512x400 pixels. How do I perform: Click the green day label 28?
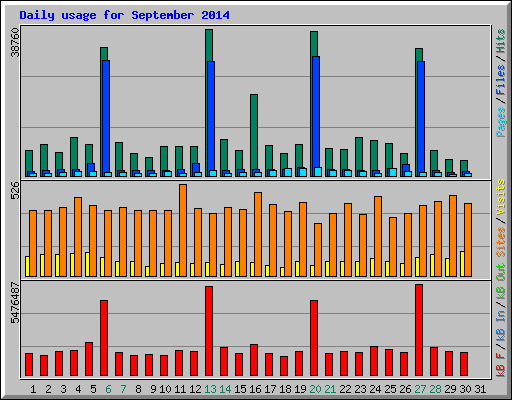[x=435, y=389]
